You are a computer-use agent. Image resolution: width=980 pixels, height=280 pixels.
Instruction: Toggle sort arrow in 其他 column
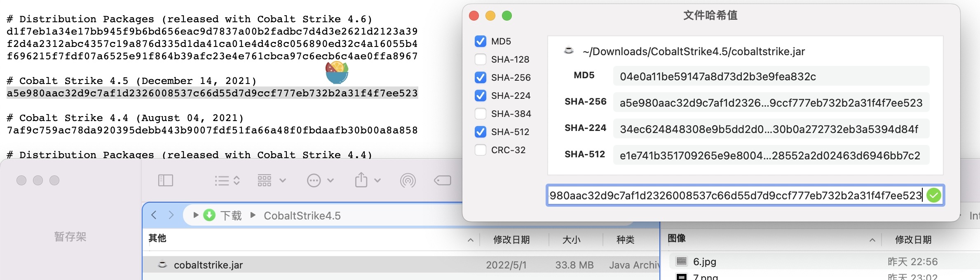(471, 240)
